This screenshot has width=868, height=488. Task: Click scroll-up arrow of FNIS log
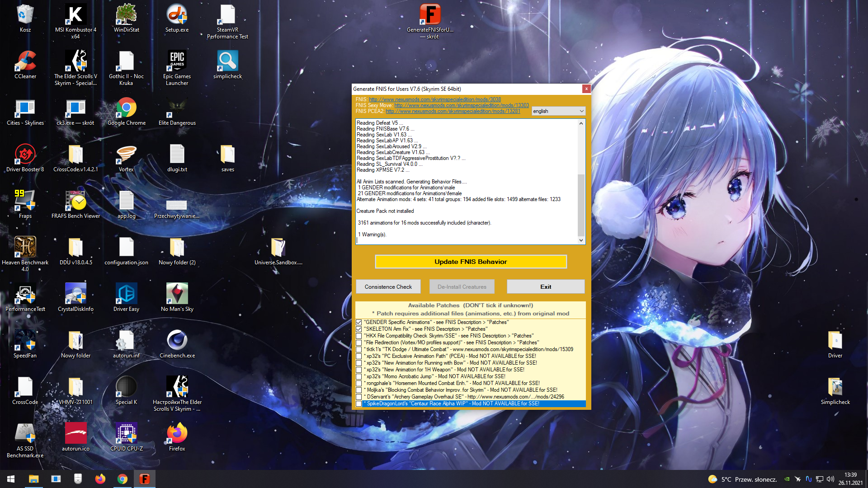[x=581, y=123]
